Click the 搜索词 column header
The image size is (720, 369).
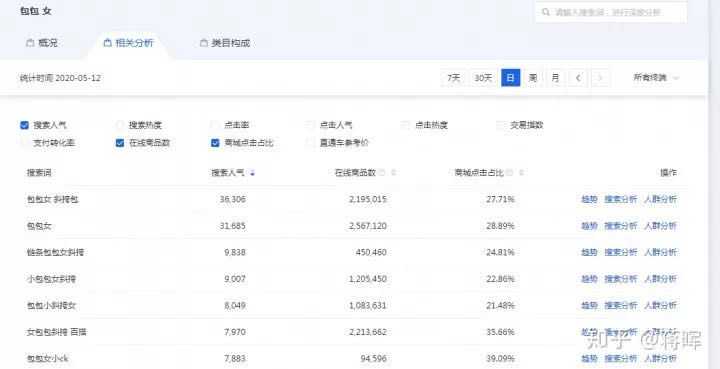click(x=39, y=173)
